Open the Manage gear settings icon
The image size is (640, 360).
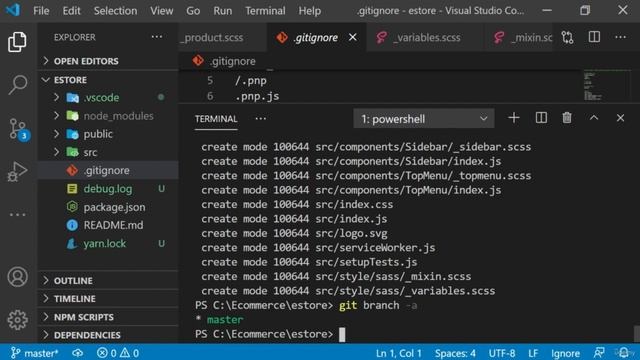point(17,320)
